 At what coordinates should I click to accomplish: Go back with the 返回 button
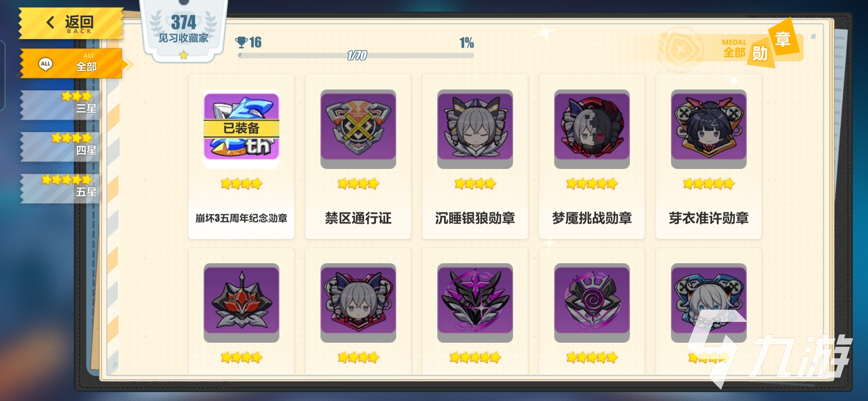tap(71, 24)
